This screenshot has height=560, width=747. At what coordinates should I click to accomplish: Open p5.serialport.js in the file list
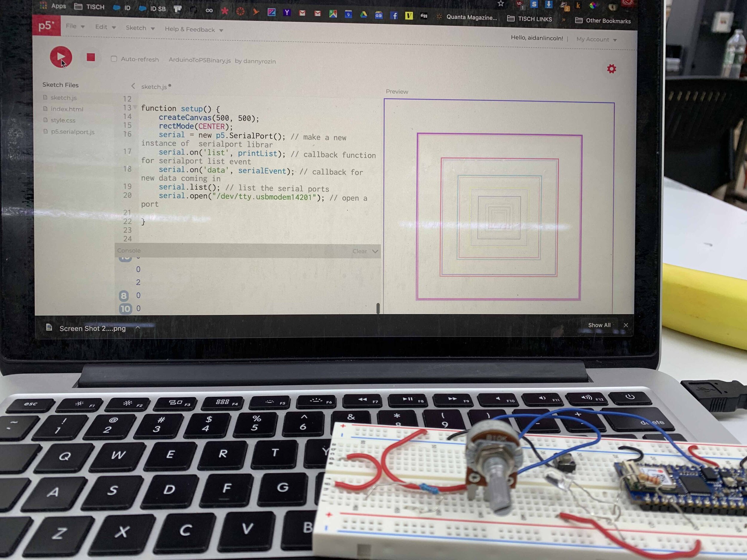click(72, 132)
